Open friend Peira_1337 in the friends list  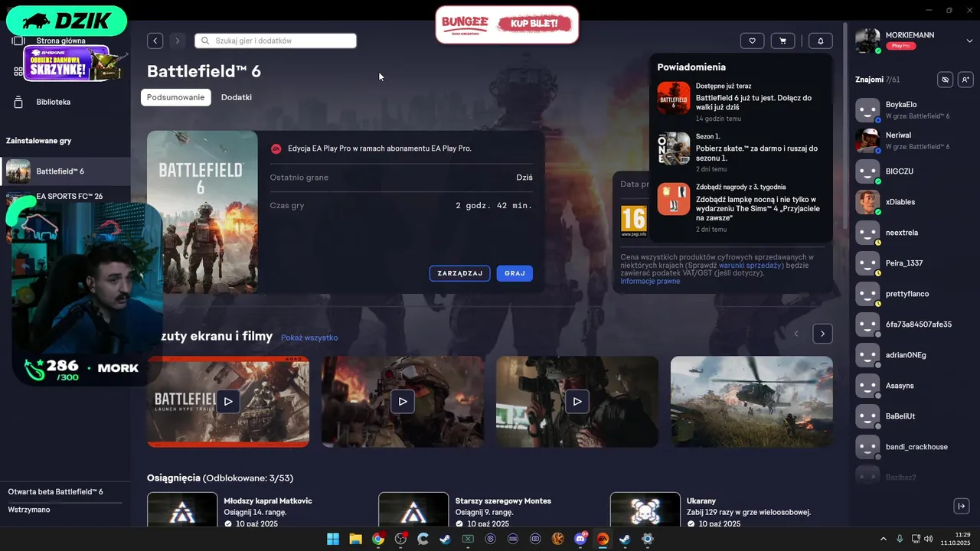(x=911, y=263)
